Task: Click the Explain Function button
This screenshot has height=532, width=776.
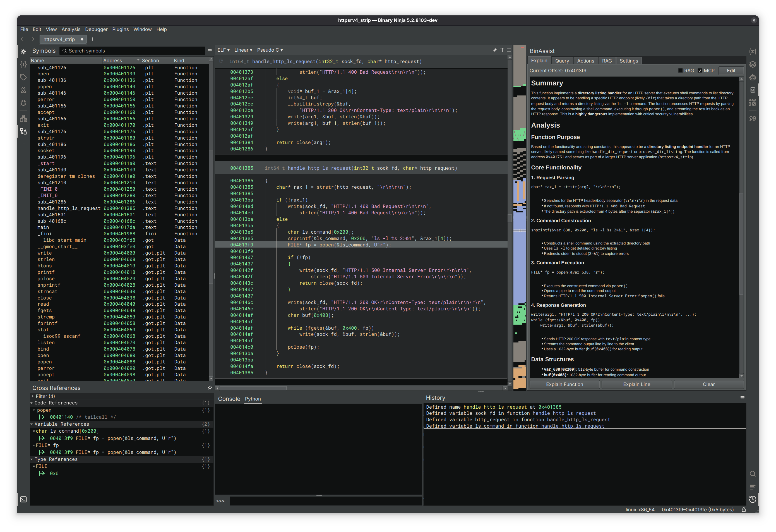Action: [564, 384]
